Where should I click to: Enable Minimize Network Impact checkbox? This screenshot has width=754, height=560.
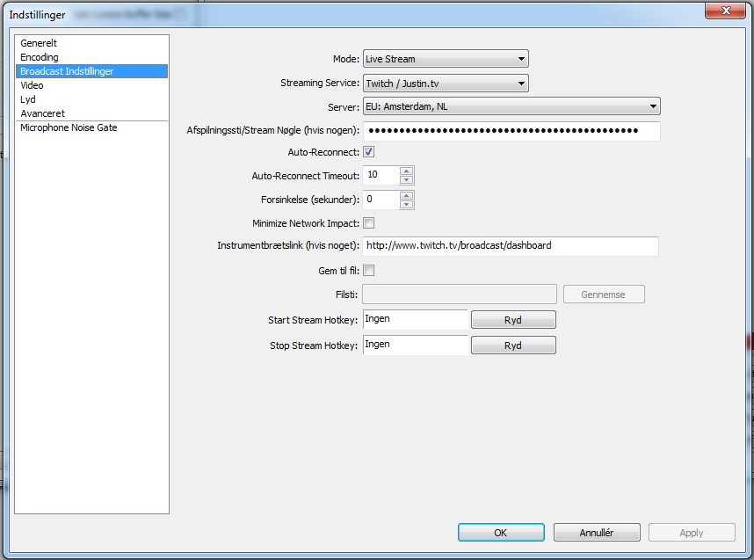coord(369,223)
